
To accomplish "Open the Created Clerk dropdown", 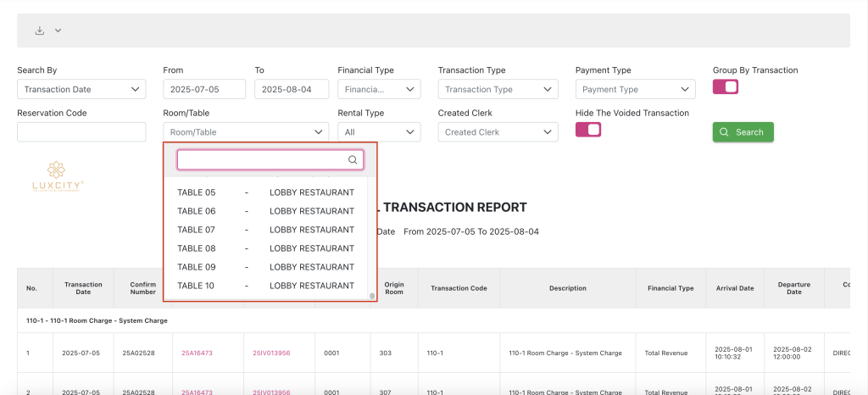I will click(498, 132).
